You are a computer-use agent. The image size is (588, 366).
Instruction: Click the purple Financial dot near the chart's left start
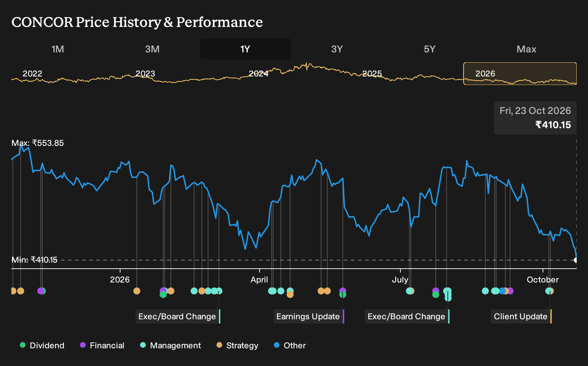pyautogui.click(x=40, y=291)
